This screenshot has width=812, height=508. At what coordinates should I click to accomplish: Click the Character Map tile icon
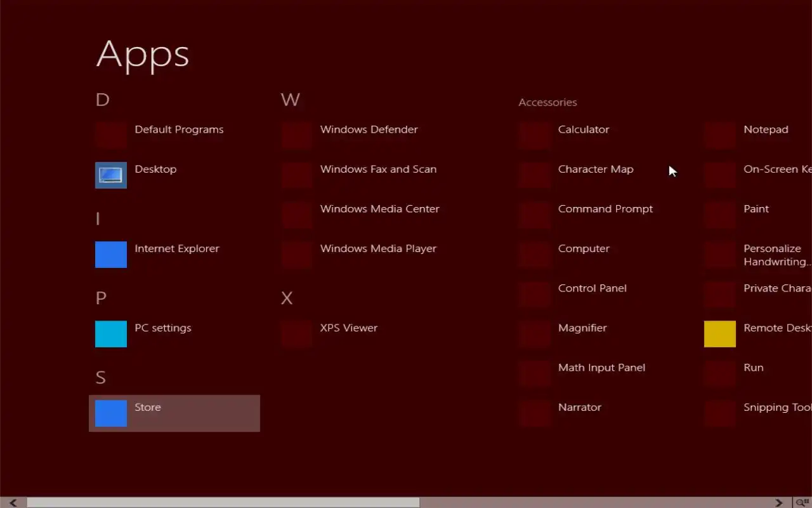point(534,175)
